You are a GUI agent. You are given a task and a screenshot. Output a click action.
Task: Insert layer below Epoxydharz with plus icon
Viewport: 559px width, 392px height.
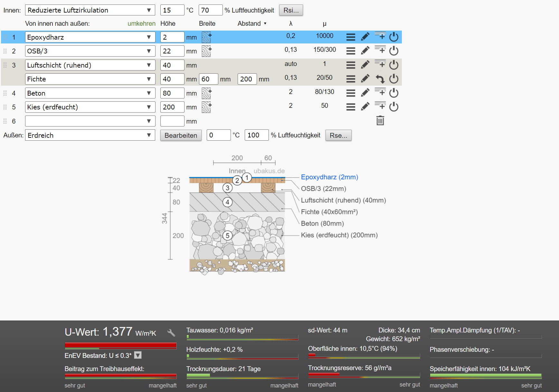point(380,36)
